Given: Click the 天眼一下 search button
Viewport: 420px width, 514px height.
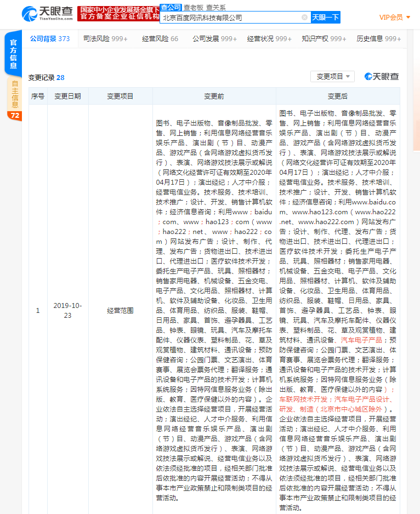Looking at the screenshot, I should tap(326, 18).
